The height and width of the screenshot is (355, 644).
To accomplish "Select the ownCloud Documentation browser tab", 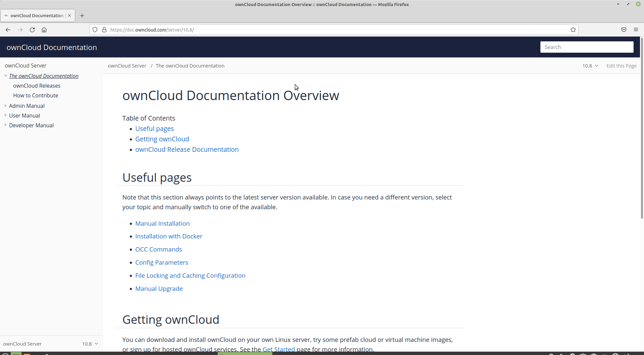I will tap(37, 15).
